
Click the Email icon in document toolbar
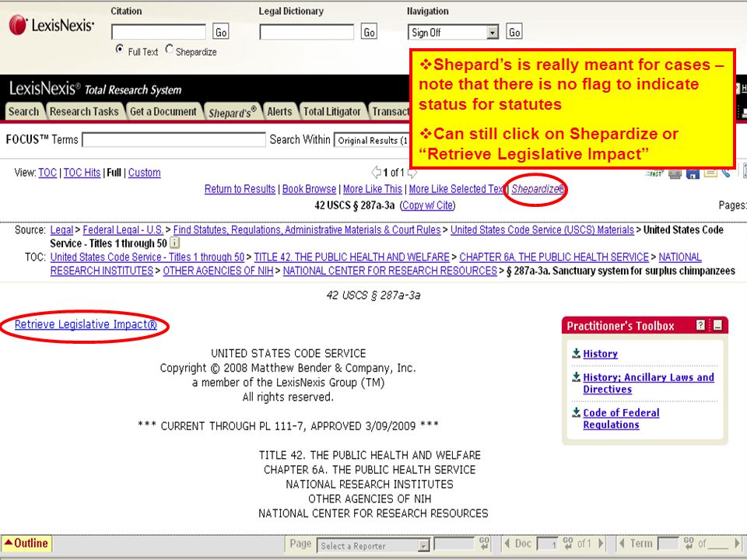710,173
